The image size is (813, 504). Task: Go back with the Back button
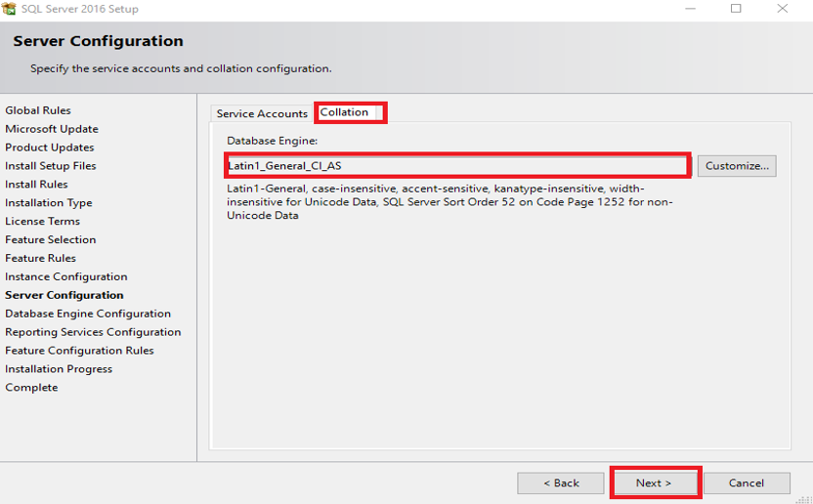(x=561, y=483)
